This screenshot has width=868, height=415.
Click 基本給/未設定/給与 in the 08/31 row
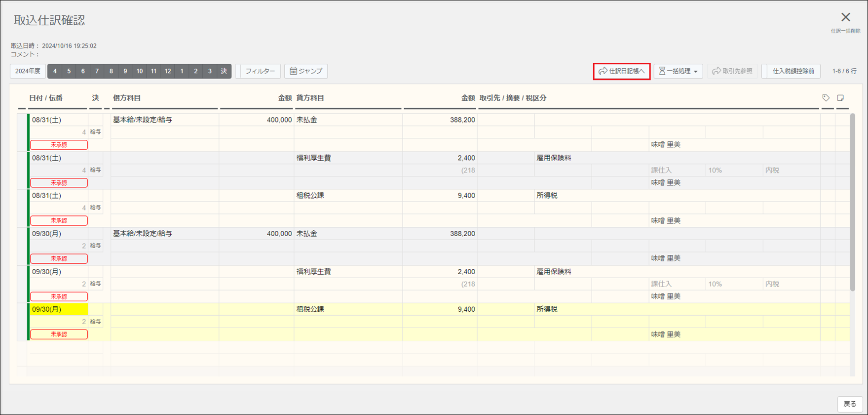143,120
